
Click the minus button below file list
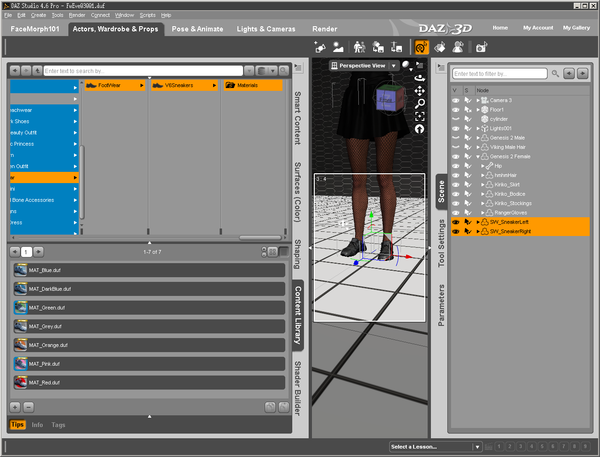coord(29,407)
